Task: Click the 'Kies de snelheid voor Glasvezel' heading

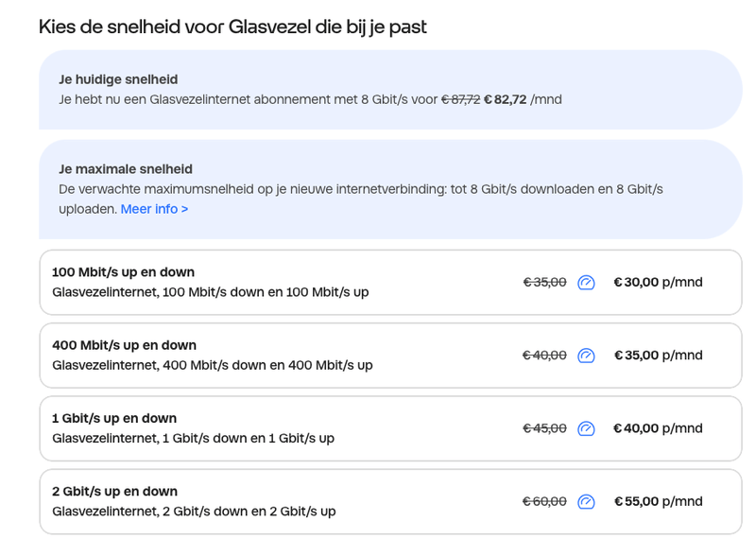Action: (232, 26)
